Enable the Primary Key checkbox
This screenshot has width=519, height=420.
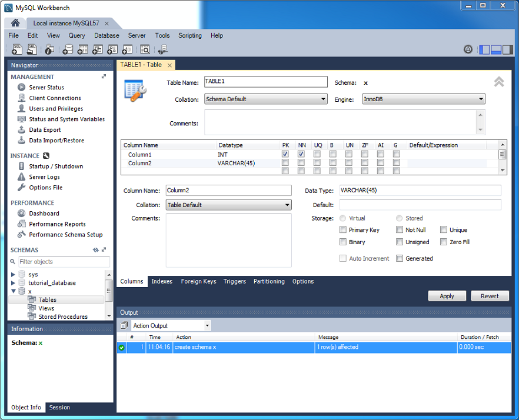point(343,229)
